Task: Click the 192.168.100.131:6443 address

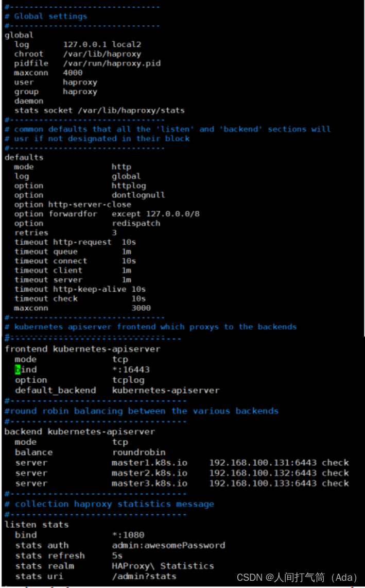Action: 263,463
